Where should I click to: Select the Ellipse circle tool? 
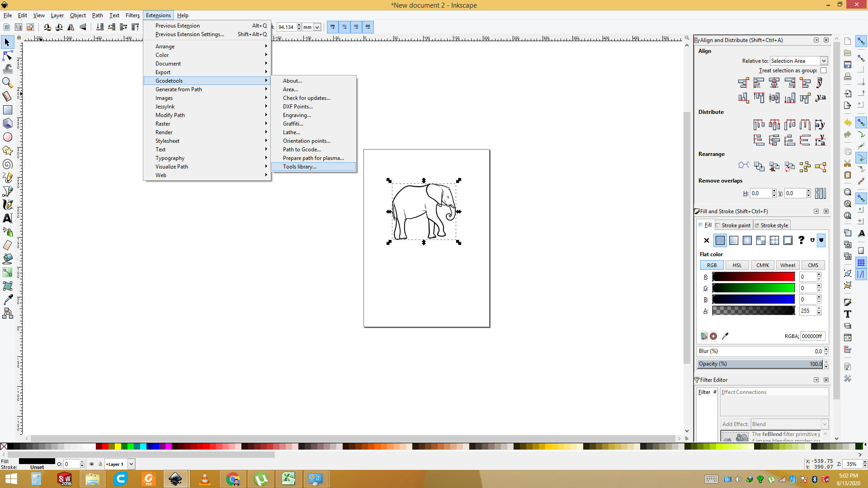tap(8, 137)
